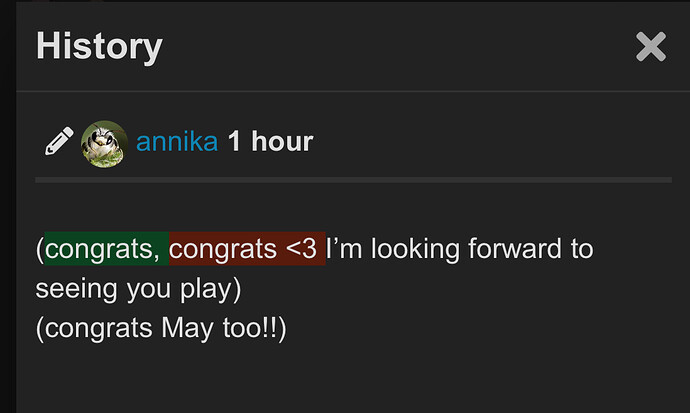The image size is (690, 413).
Task: Open annika's bee avatar picture
Action: point(104,144)
